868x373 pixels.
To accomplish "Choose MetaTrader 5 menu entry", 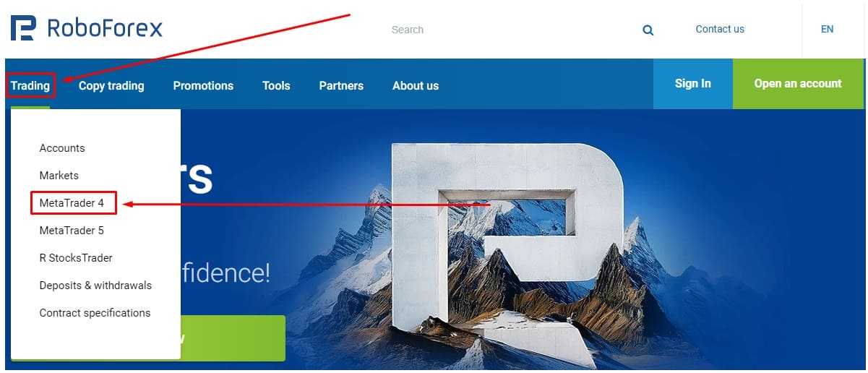I will click(72, 231).
